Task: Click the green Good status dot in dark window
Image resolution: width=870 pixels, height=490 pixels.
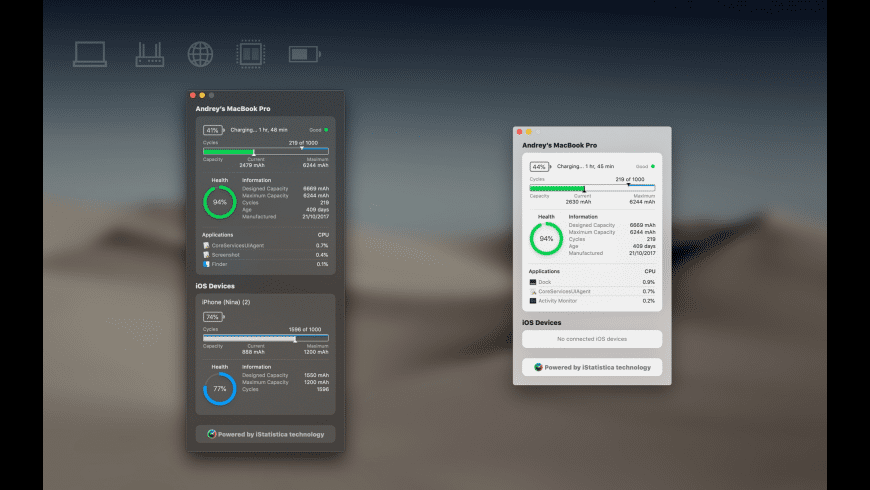Action: (326, 130)
